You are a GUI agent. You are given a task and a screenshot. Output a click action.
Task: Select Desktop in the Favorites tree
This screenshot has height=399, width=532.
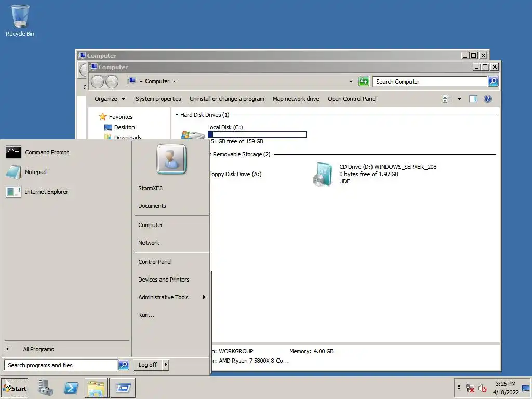(x=124, y=127)
